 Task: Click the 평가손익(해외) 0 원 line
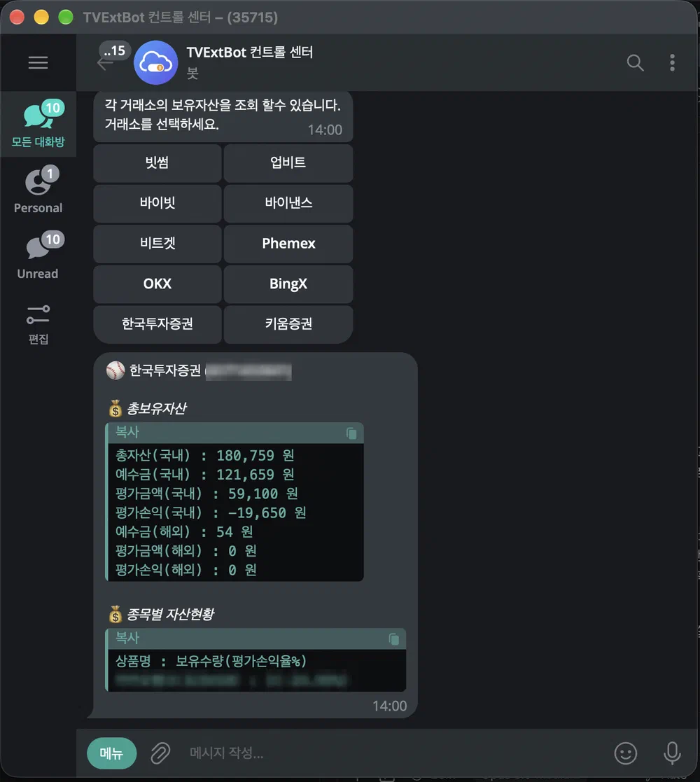point(186,570)
